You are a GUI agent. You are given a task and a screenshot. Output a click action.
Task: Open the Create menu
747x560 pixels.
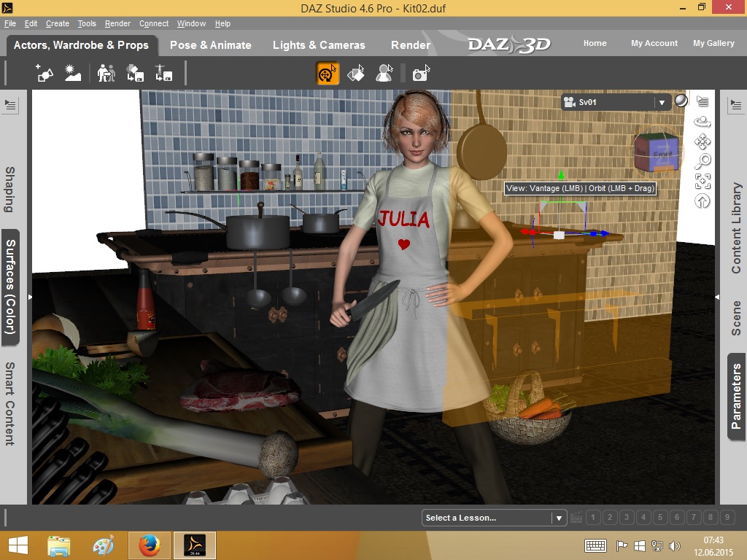pos(58,23)
